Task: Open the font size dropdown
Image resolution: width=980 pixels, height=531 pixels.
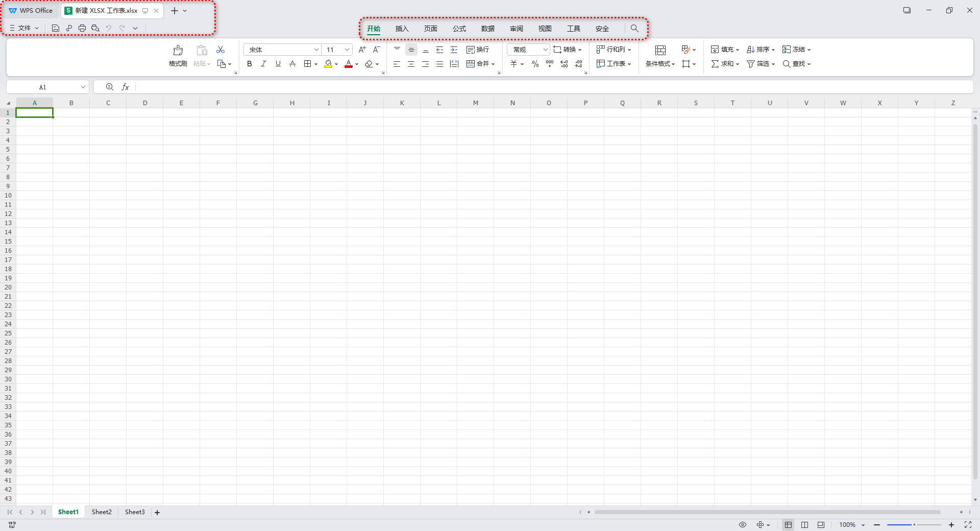Action: pyautogui.click(x=347, y=50)
